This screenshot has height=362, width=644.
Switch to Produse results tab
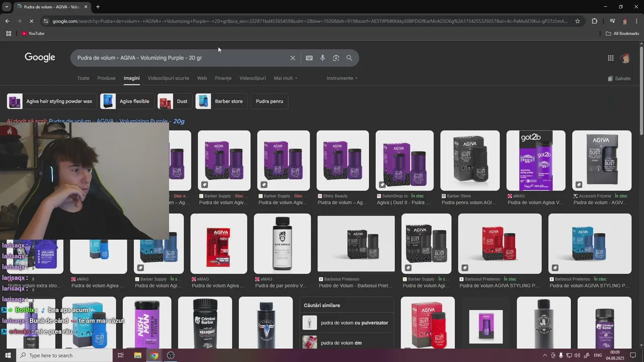click(106, 78)
